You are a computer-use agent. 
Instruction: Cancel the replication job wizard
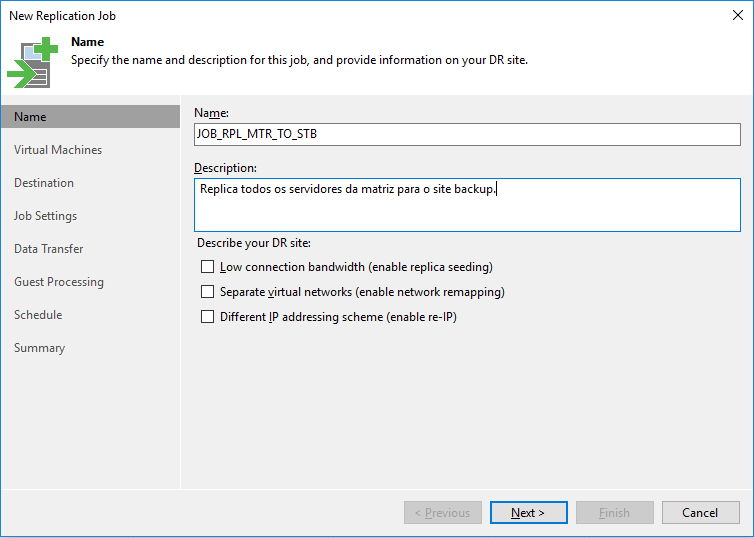coord(700,513)
